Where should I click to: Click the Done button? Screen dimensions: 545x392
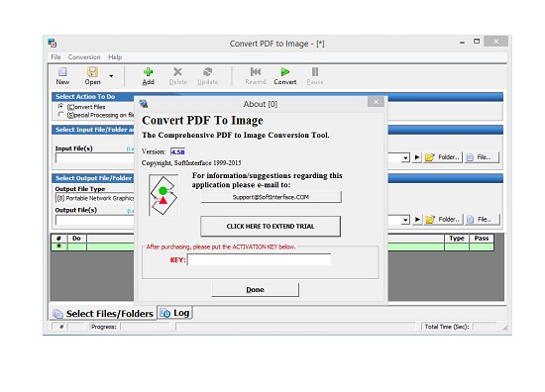[x=255, y=290]
